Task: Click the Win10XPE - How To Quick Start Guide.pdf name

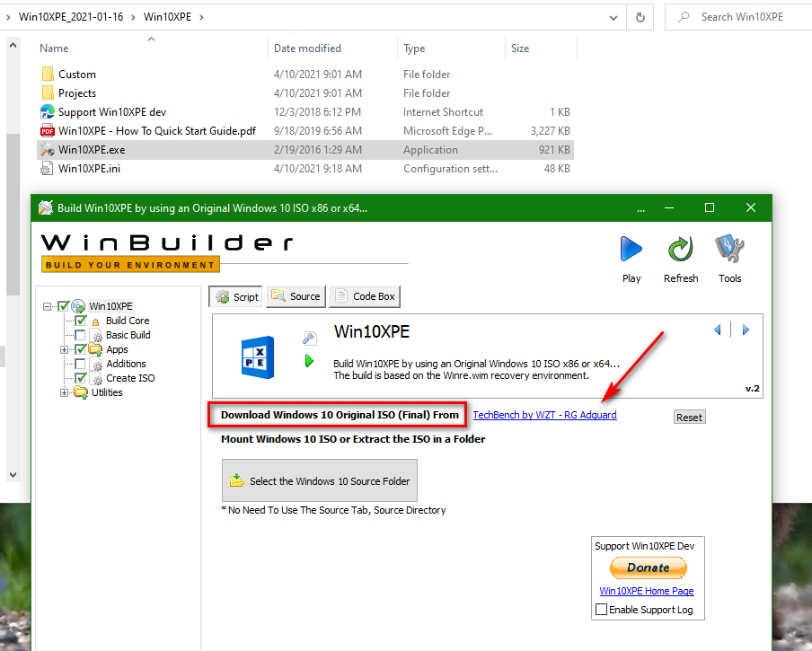Action: [x=157, y=131]
